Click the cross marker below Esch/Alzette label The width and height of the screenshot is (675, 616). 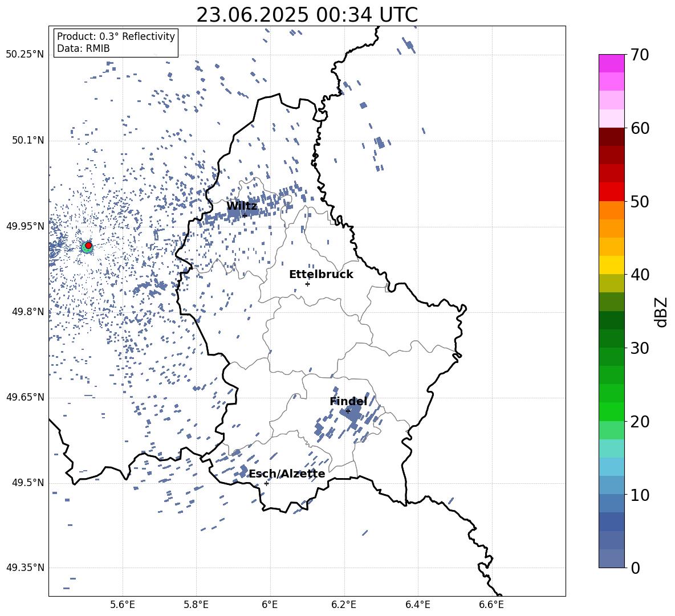(266, 483)
